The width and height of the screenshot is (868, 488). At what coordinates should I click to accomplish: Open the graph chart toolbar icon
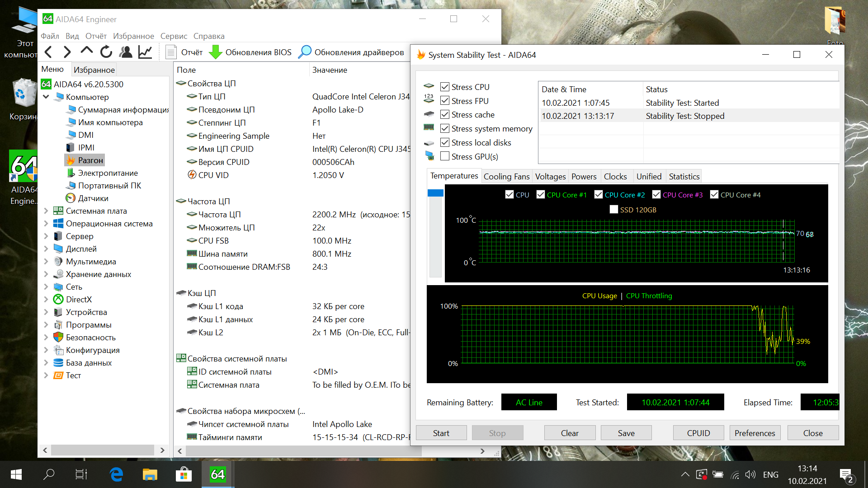tap(145, 52)
